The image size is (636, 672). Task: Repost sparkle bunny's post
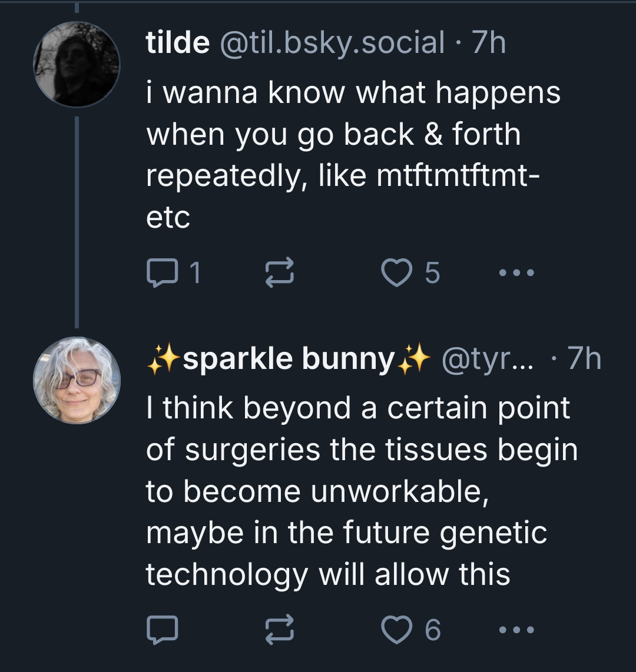click(x=280, y=631)
